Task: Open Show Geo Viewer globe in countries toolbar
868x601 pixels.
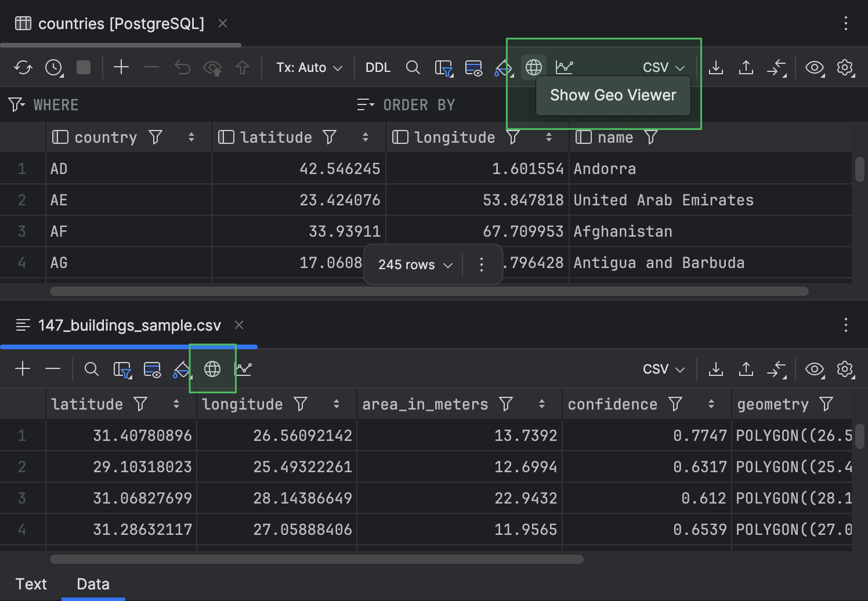Action: [x=534, y=68]
